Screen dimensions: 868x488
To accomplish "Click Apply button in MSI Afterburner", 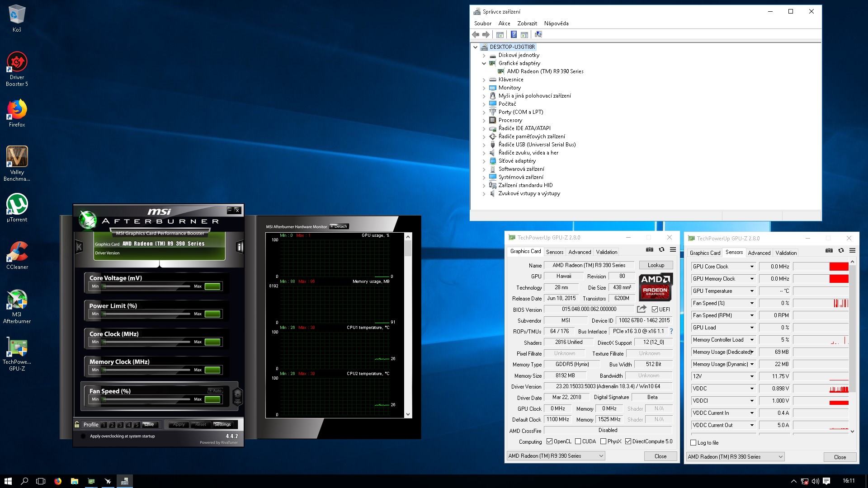I will 179,424.
